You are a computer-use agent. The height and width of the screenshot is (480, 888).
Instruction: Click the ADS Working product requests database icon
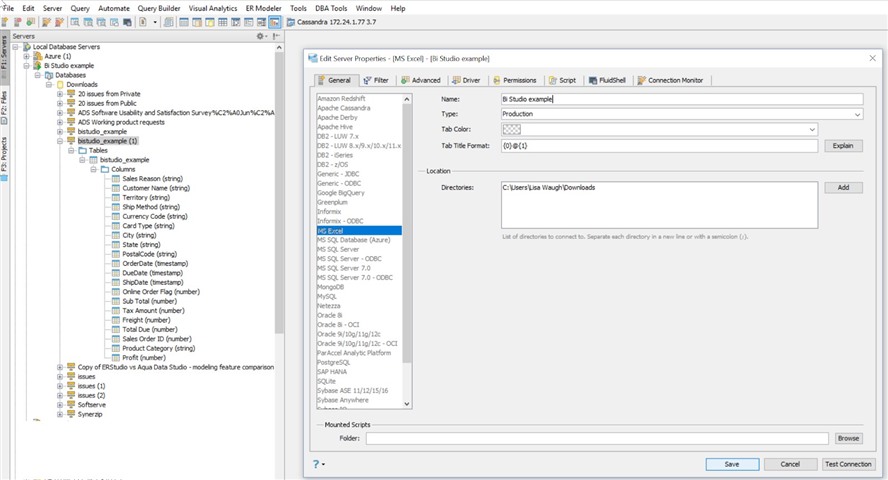71,122
